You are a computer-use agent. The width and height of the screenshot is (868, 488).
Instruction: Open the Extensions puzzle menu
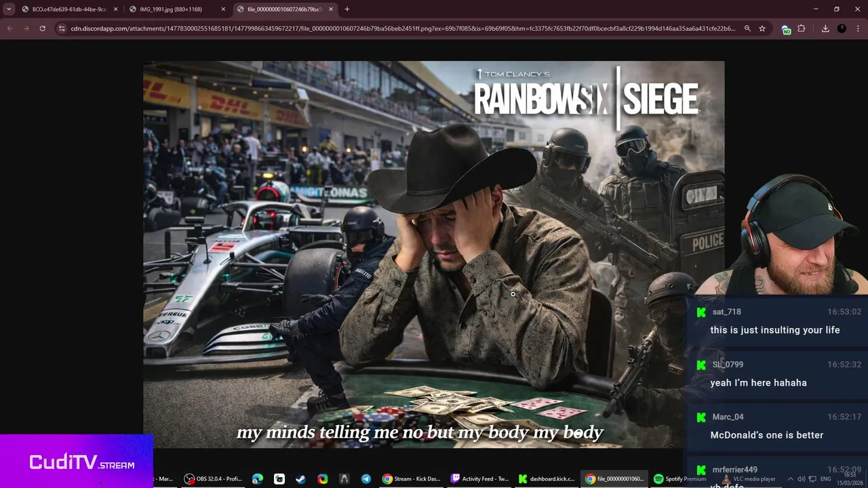(x=801, y=28)
